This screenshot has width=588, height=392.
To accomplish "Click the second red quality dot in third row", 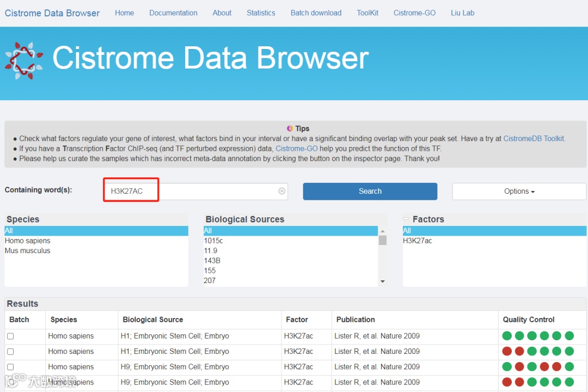I will pyautogui.click(x=544, y=366).
